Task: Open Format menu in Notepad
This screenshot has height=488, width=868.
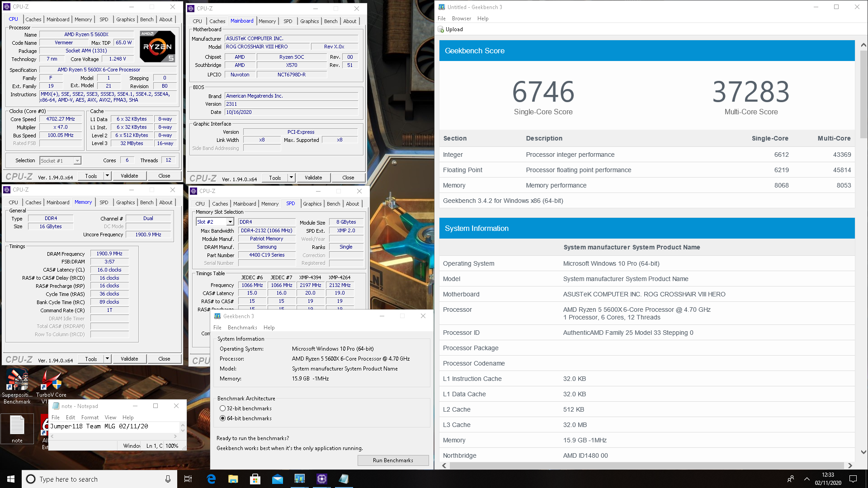Action: (x=90, y=418)
